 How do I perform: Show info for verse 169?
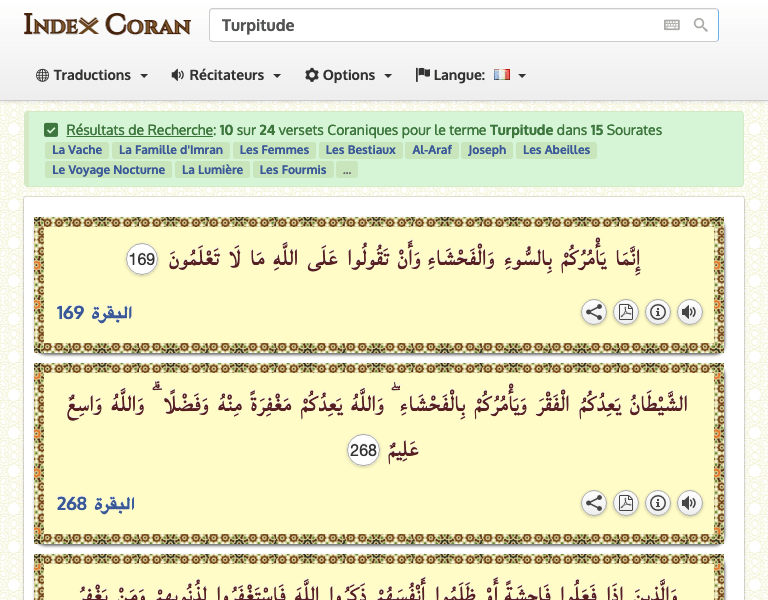(x=657, y=312)
